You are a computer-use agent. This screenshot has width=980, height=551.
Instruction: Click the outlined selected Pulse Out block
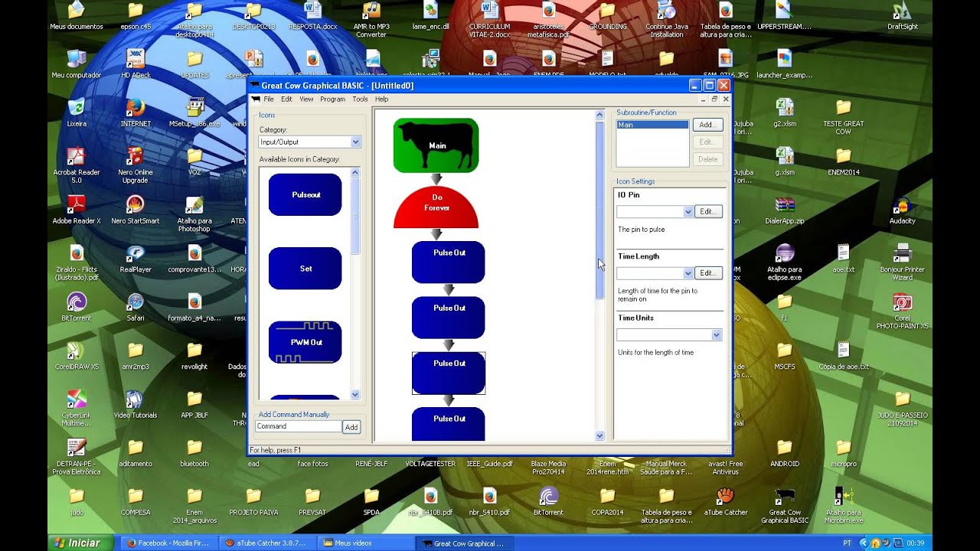[x=449, y=373]
